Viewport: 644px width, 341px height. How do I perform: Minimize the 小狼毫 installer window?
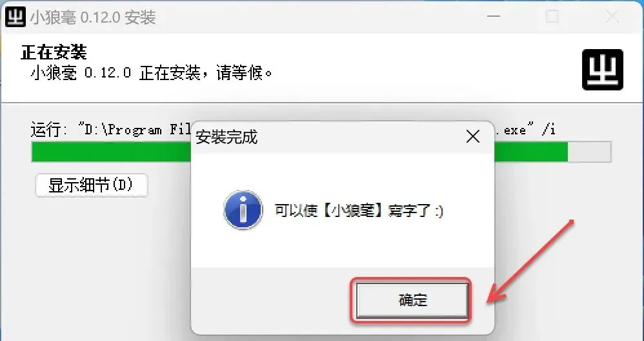pyautogui.click(x=493, y=17)
